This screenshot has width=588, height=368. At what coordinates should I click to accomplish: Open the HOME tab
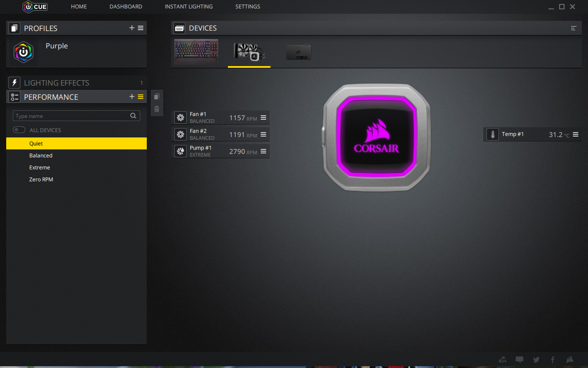point(79,7)
